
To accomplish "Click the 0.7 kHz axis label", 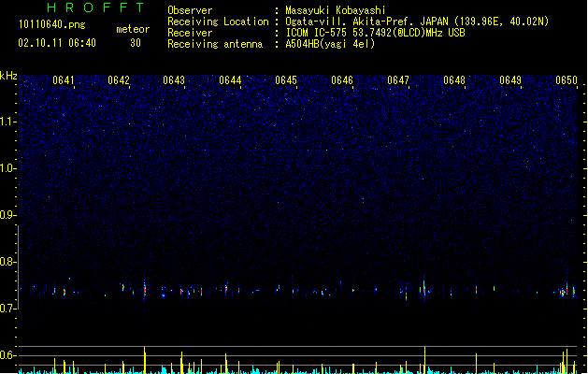I will [x=8, y=309].
